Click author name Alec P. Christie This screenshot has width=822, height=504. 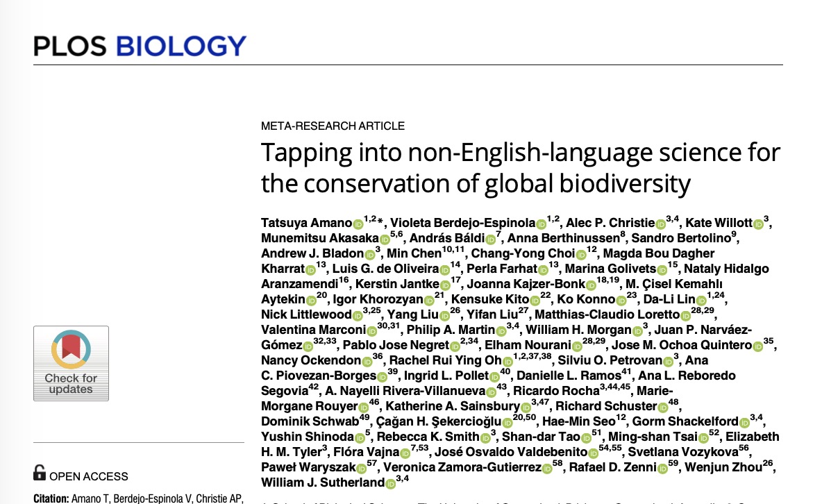click(x=610, y=223)
